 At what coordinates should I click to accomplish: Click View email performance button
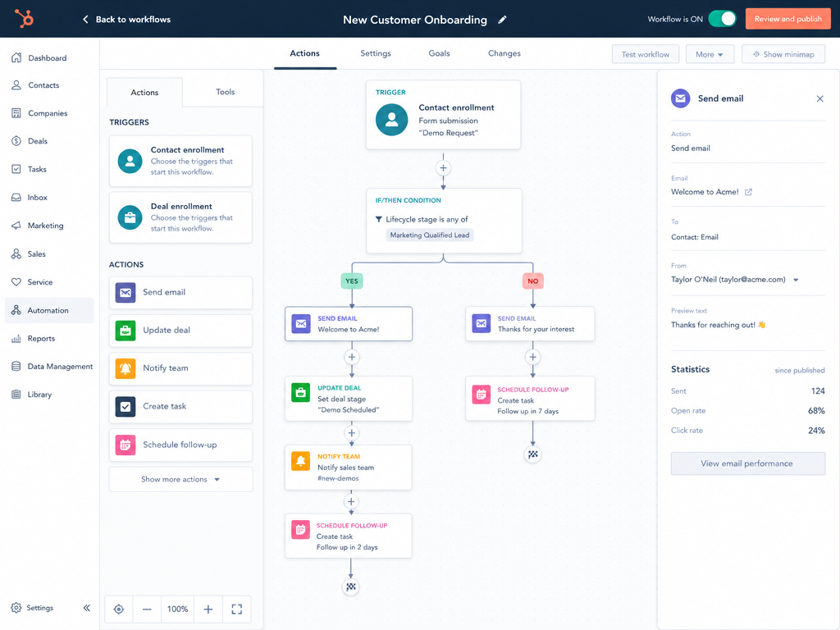pos(748,463)
